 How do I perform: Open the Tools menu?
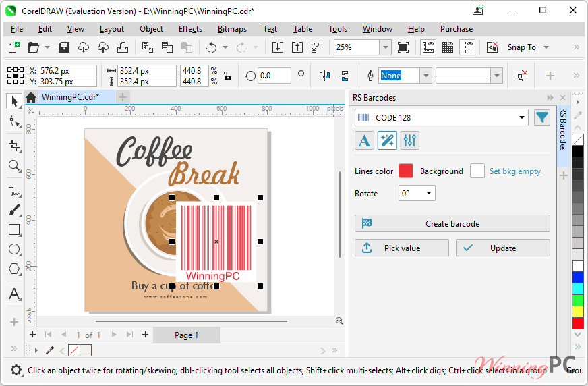pos(338,29)
